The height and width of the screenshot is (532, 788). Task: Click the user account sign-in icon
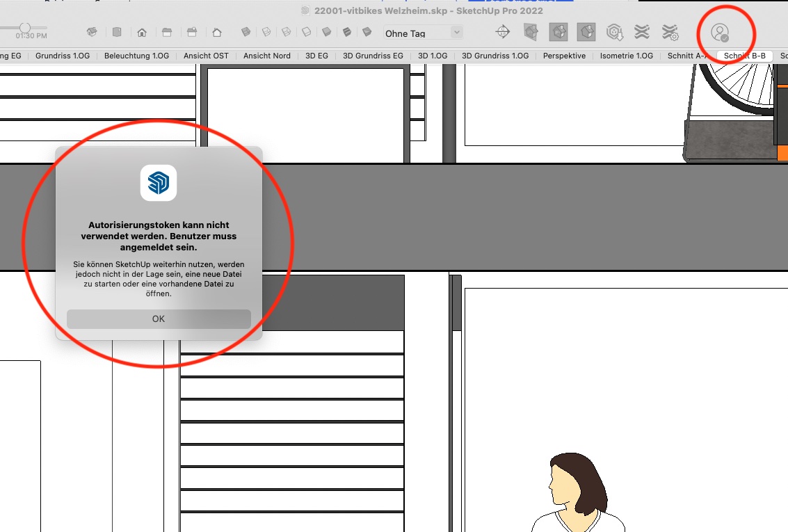pos(720,33)
